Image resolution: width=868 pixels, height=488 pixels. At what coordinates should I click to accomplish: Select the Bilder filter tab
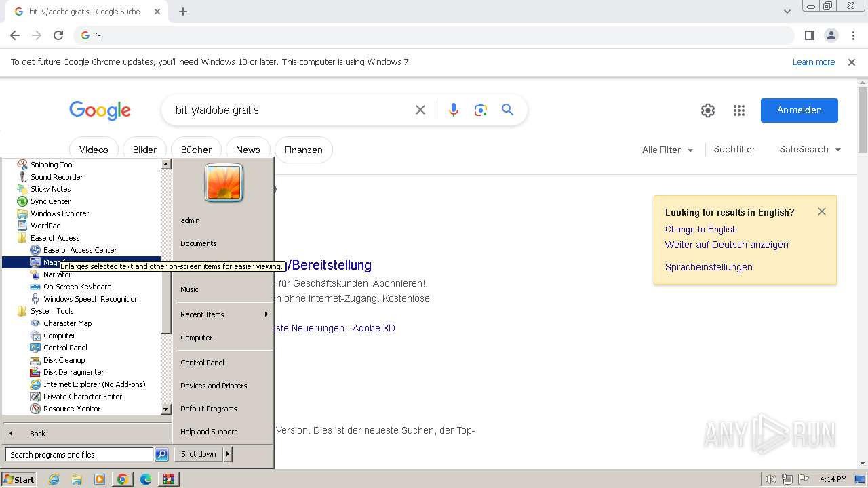pyautogui.click(x=144, y=150)
